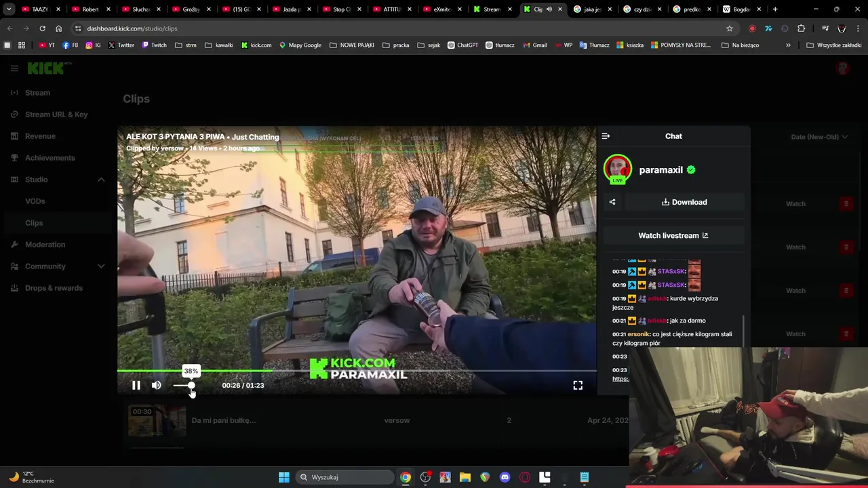Open the Stream sidebar item

37,93
